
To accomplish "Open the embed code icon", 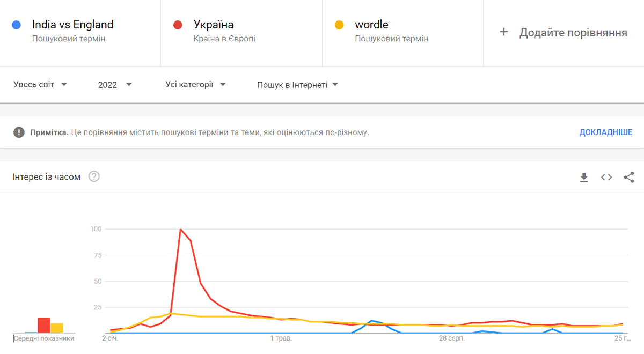I will click(606, 178).
